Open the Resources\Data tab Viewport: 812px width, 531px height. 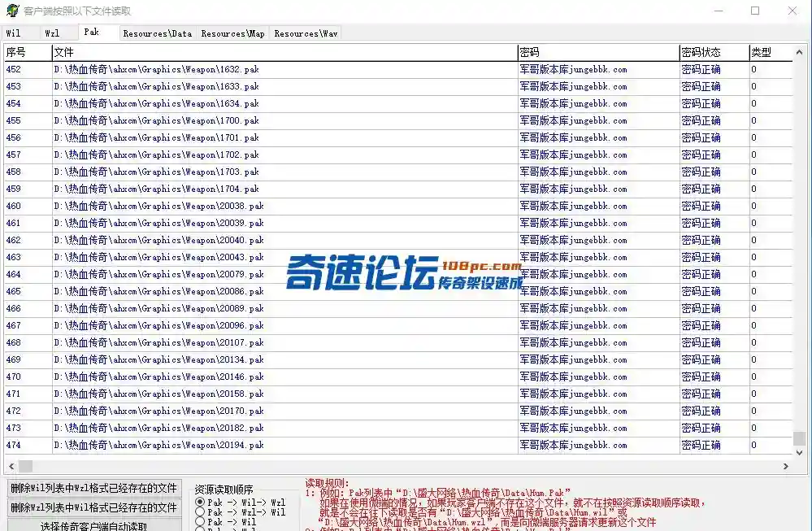[158, 33]
